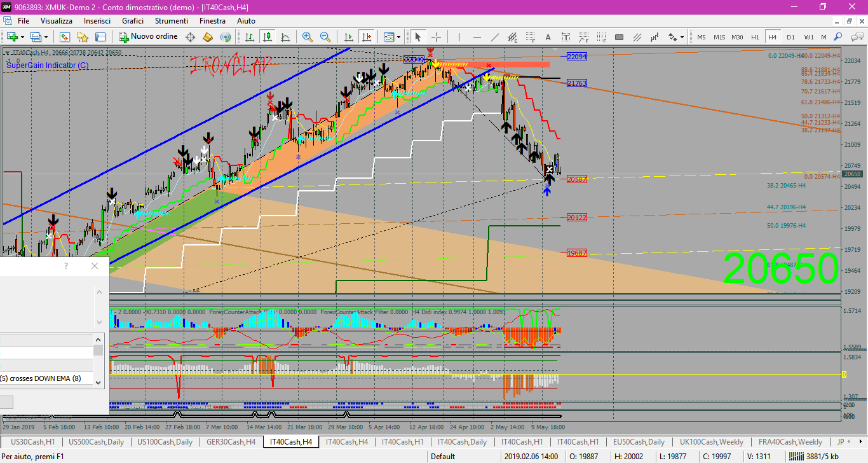Select the rectangle shape tool
This screenshot has height=463, width=868.
pyautogui.click(x=620, y=37)
